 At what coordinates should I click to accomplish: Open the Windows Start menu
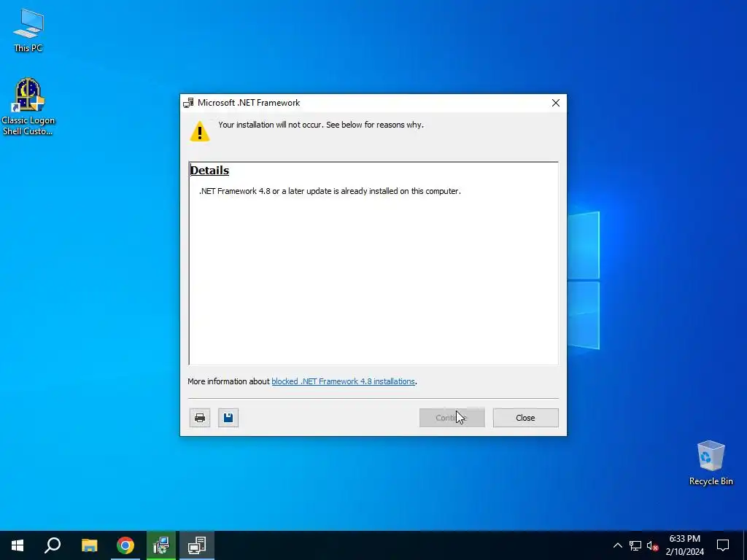18,545
